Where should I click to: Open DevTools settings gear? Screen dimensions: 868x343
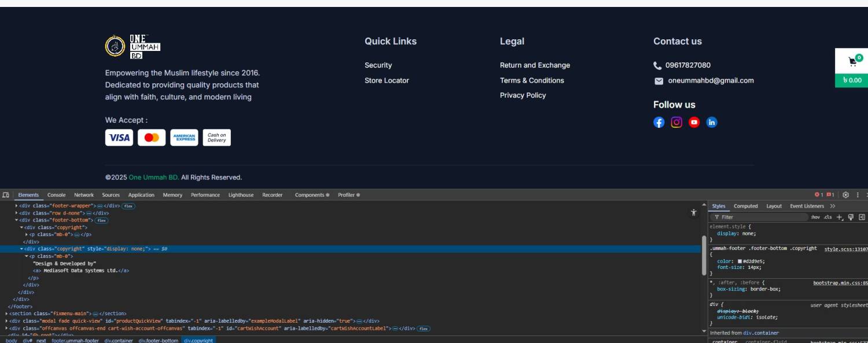[845, 195]
